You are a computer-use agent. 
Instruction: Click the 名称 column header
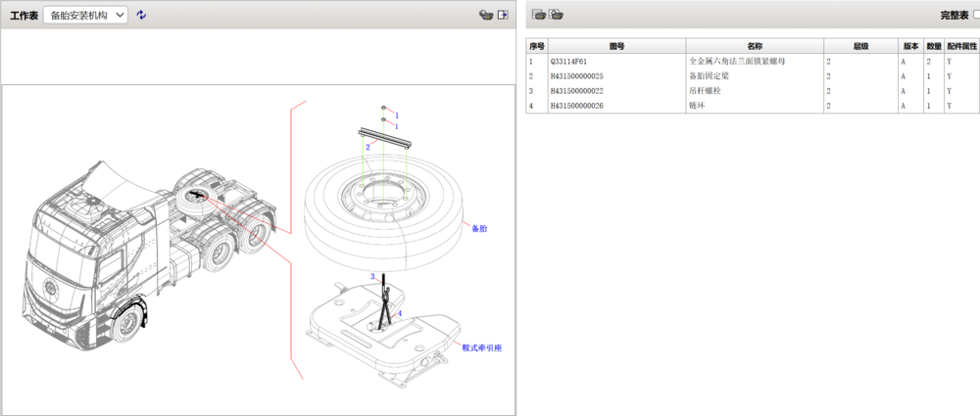coord(755,46)
